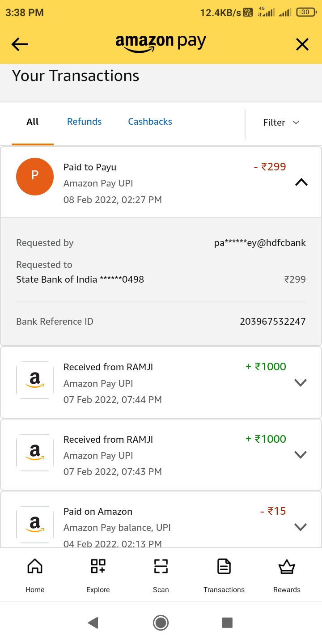Tap the Amazon logo beside 07:44 PM transaction
The height and width of the screenshot is (644, 322).
35,380
